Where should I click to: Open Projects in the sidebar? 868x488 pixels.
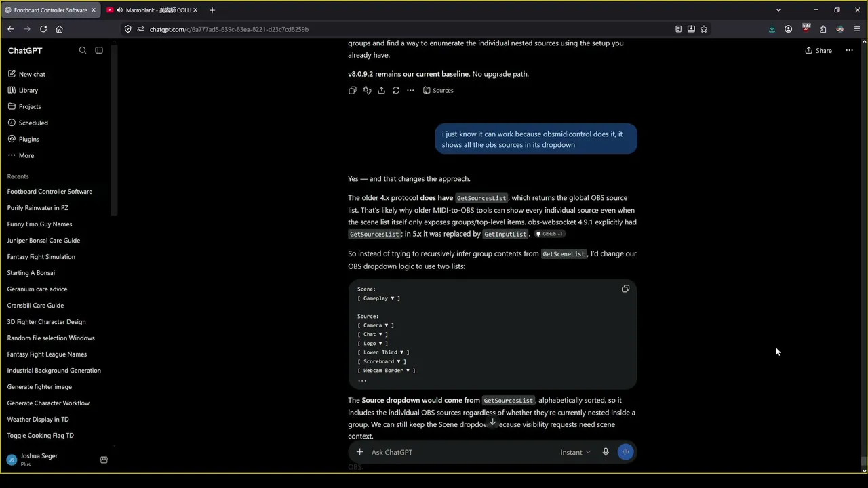pyautogui.click(x=30, y=106)
